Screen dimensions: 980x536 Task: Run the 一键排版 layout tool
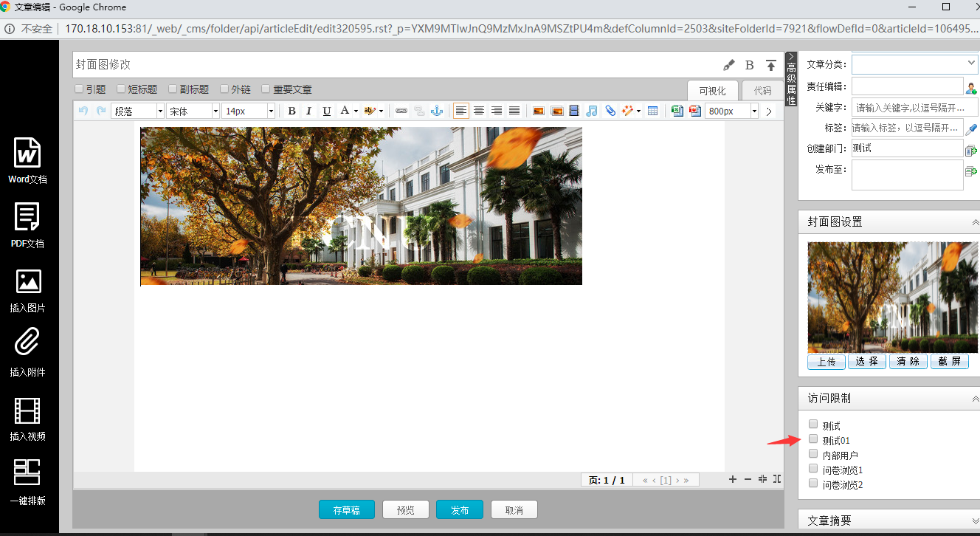tap(28, 473)
